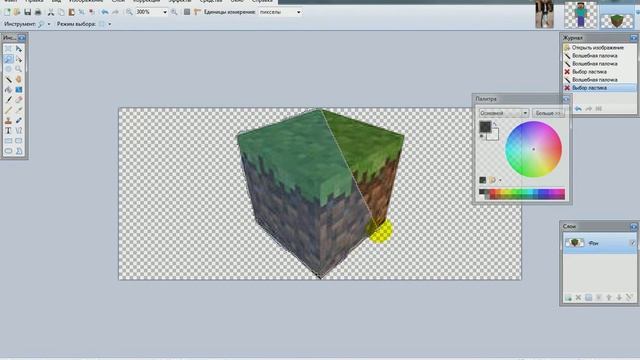Select the Pencil tool
640x360 pixels.
coord(8,110)
